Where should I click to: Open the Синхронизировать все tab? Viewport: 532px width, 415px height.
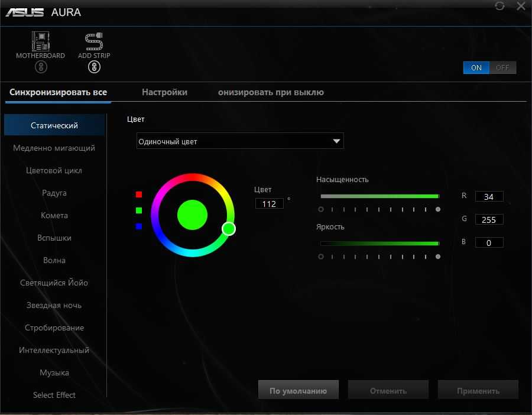click(x=58, y=92)
